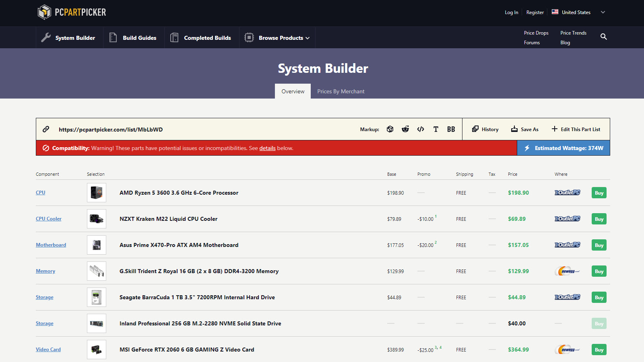Open the CPU Cooler component page
Viewport: 644px width, 362px height.
click(x=48, y=218)
